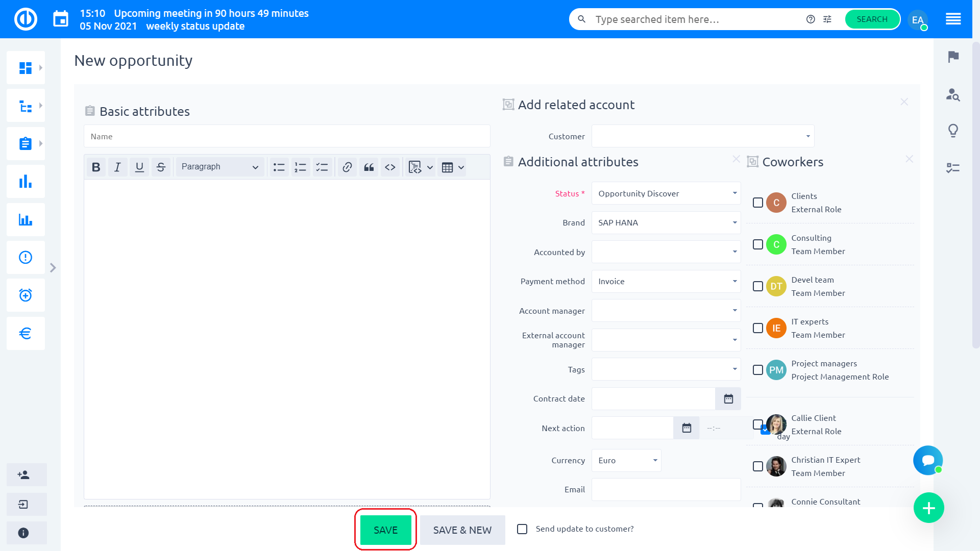Click the green SEARCH button
This screenshot has width=980, height=551.
[x=872, y=19]
